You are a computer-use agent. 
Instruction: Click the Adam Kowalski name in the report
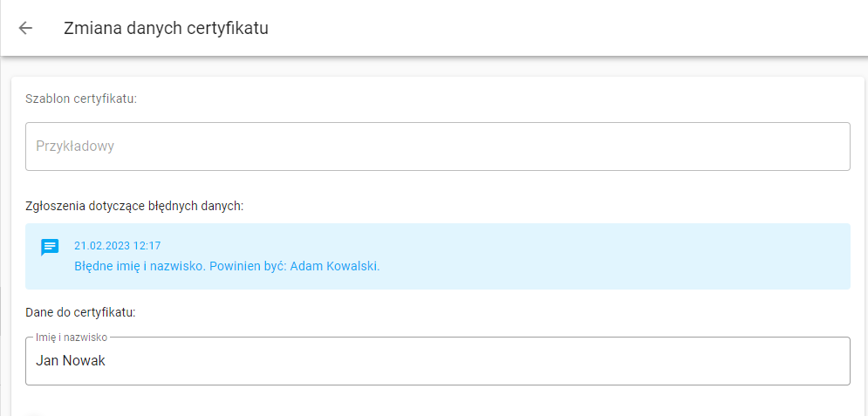335,267
